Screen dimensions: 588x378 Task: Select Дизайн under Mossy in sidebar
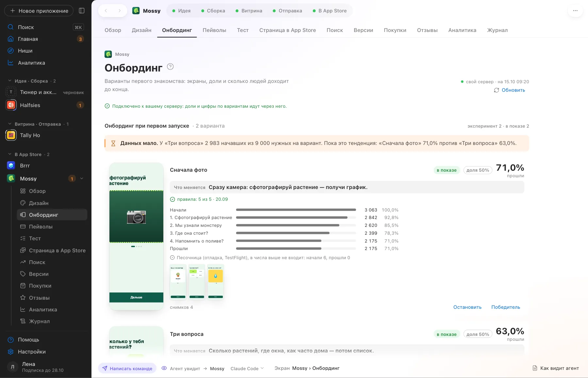[52, 203]
